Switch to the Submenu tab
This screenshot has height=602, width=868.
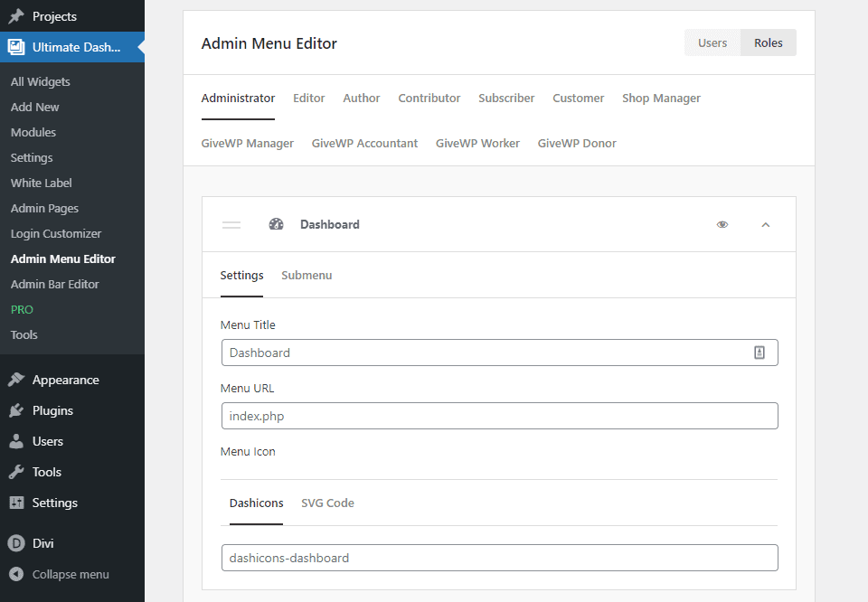pyautogui.click(x=306, y=275)
